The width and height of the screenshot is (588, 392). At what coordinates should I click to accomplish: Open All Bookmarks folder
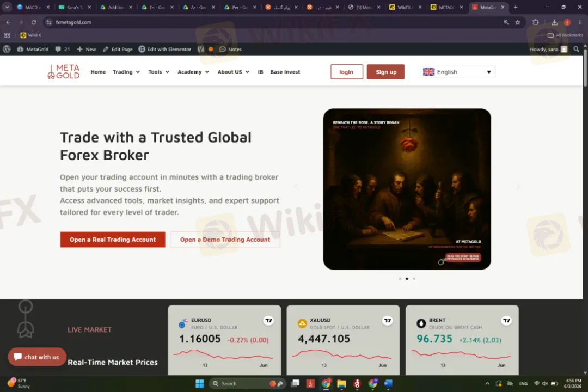point(565,35)
